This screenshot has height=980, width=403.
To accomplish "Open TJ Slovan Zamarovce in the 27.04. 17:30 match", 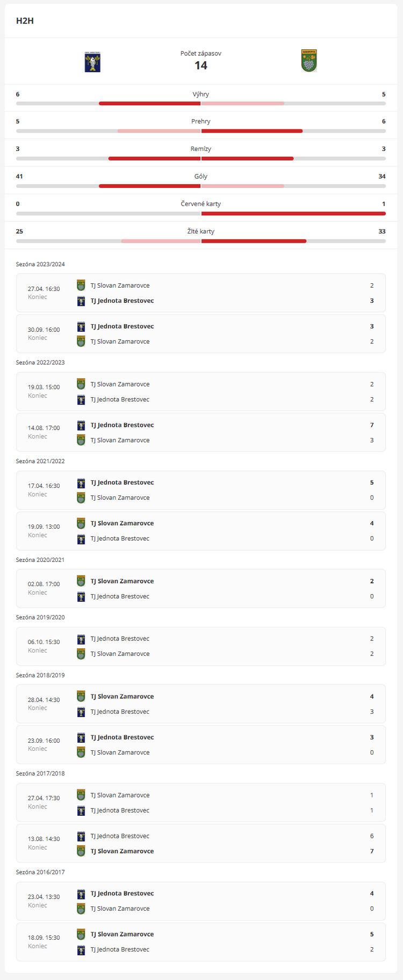I will coord(120,795).
